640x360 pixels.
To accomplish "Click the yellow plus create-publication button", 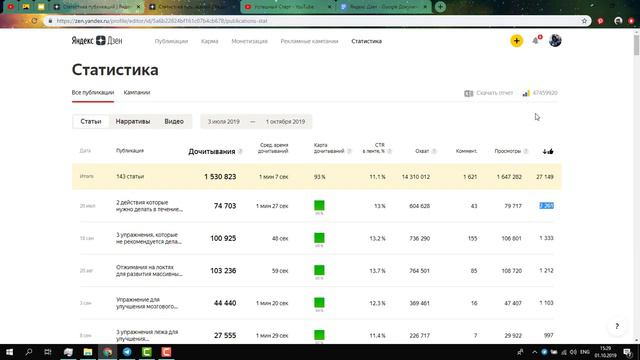I will tap(516, 41).
